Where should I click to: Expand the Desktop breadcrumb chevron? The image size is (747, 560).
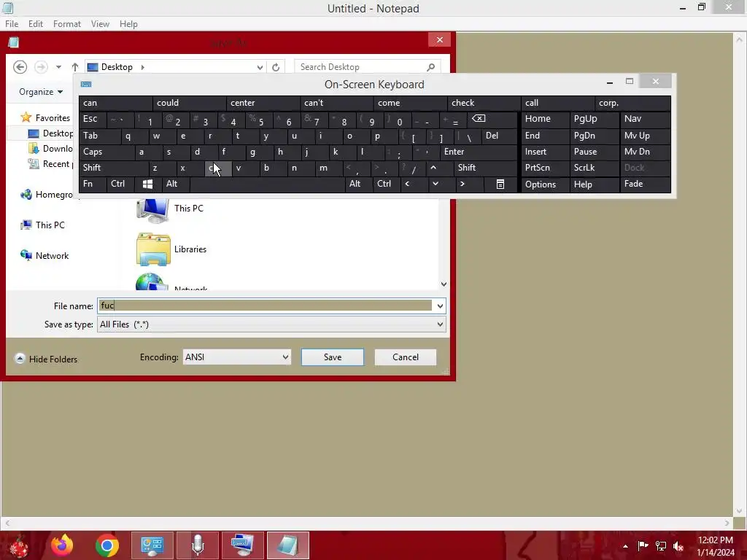click(142, 67)
